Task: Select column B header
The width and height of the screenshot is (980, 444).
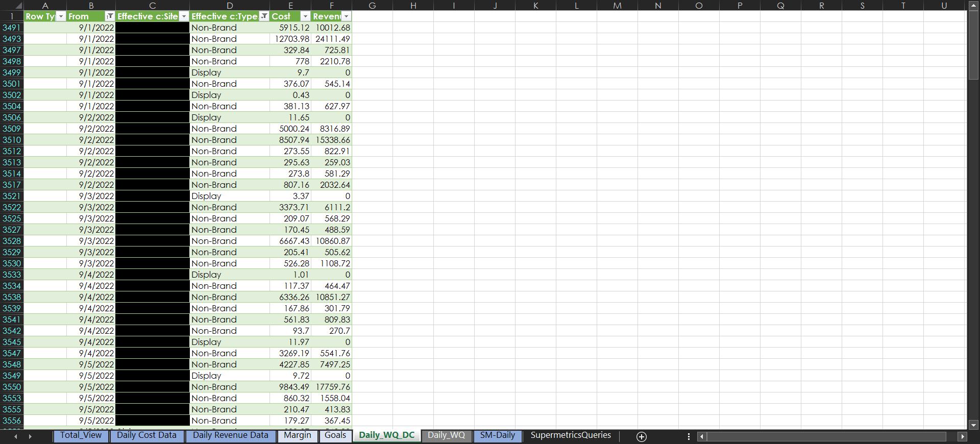Action: [x=91, y=6]
